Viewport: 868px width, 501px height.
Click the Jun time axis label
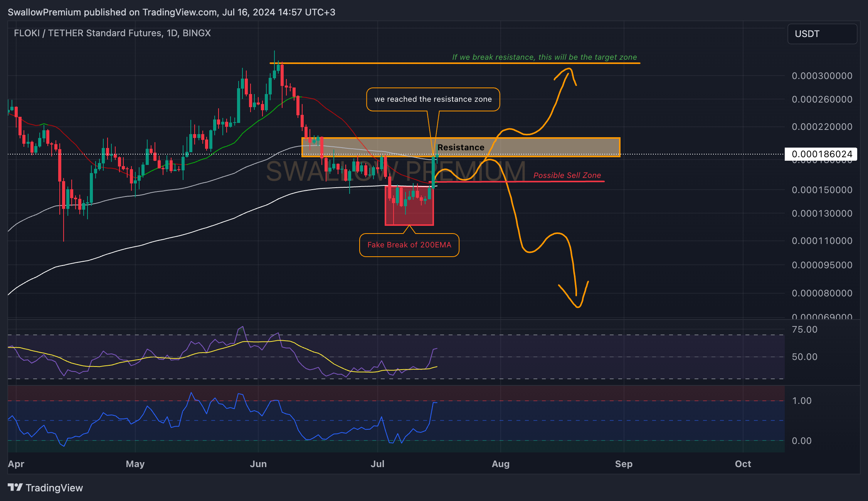click(x=258, y=464)
